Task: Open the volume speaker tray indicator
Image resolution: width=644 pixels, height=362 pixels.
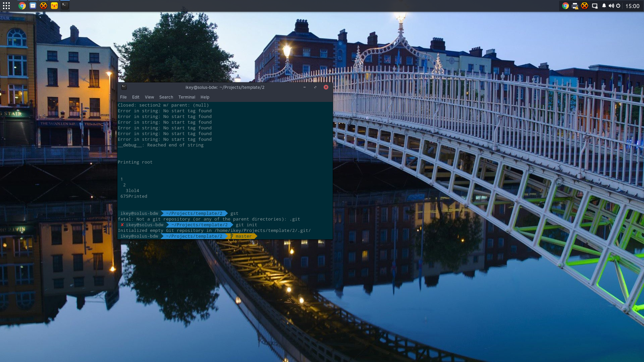Action: pyautogui.click(x=611, y=6)
